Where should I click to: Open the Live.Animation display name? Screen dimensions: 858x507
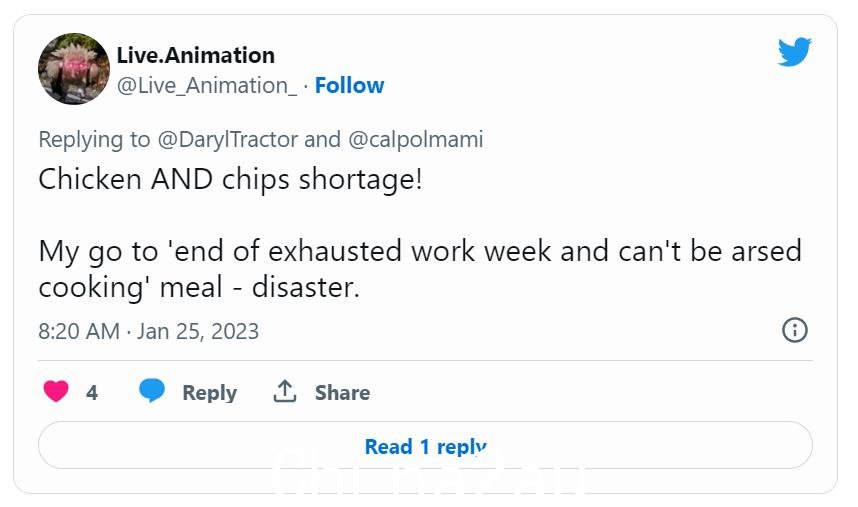195,55
